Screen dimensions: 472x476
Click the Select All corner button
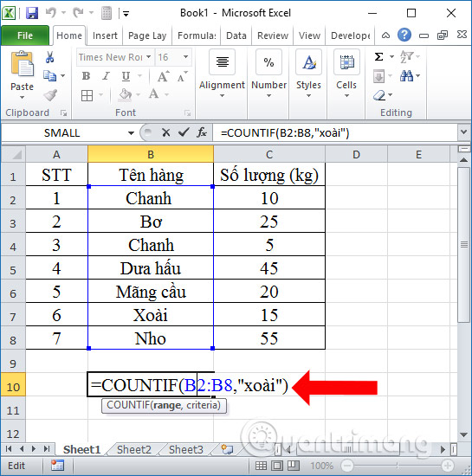coord(13,155)
